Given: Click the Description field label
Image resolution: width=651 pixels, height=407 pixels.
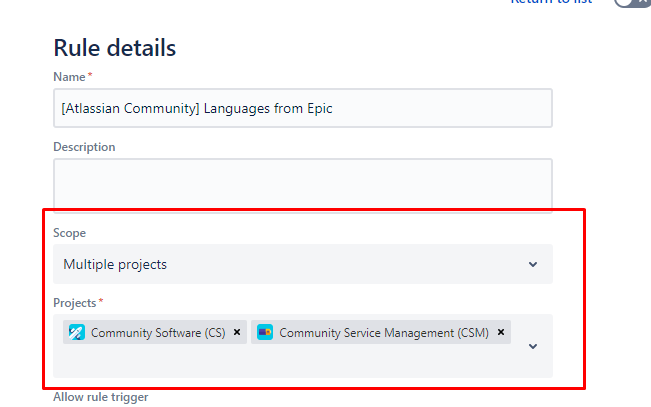Looking at the screenshot, I should (84, 147).
